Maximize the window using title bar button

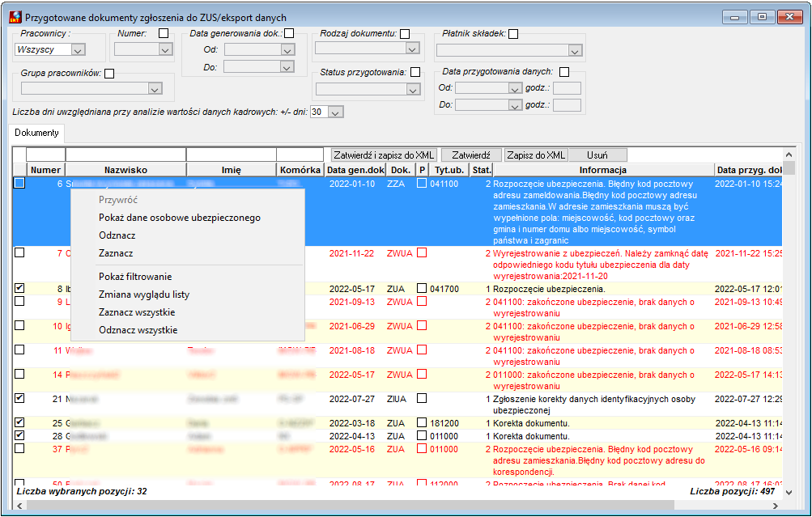click(763, 17)
